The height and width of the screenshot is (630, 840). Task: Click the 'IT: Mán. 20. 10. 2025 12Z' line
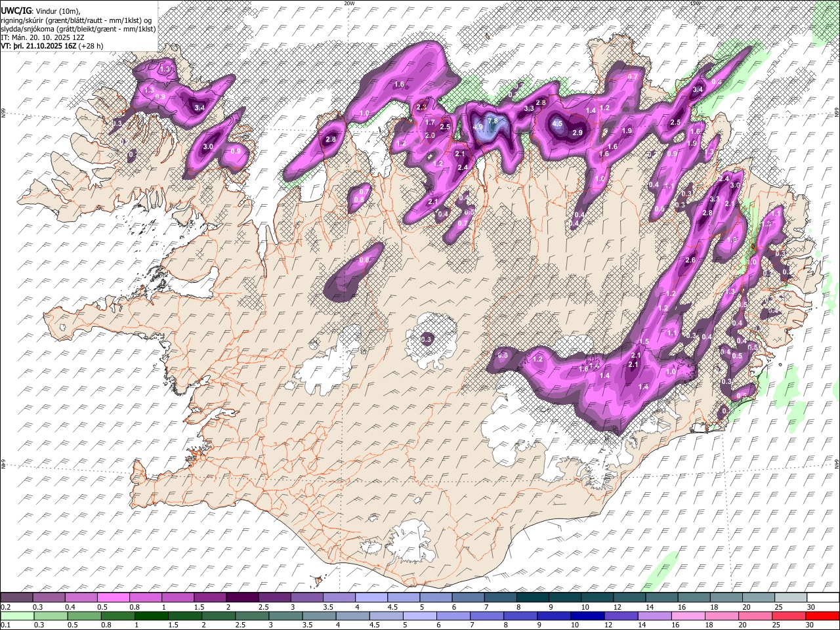pos(43,38)
